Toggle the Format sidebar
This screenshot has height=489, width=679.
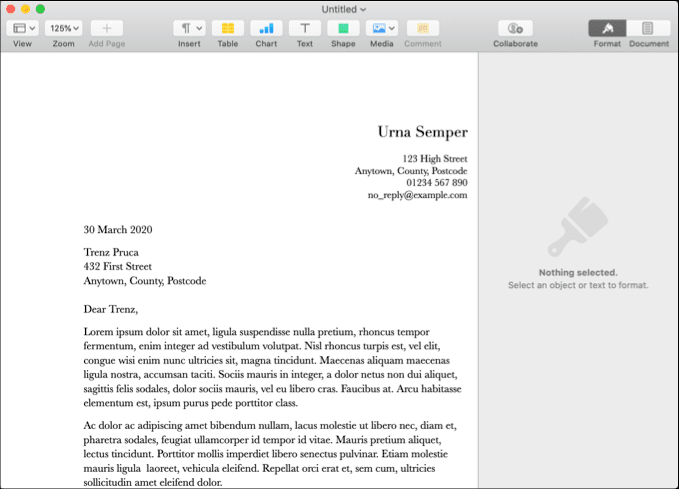pos(607,28)
